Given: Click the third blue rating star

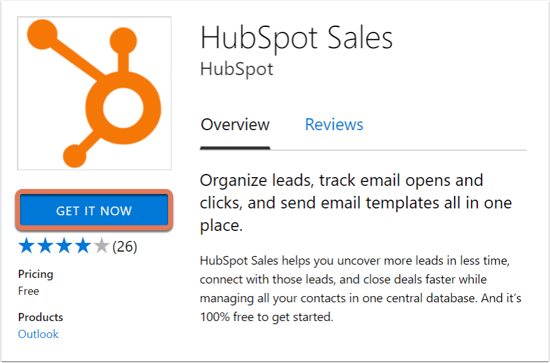Looking at the screenshot, I should point(64,246).
